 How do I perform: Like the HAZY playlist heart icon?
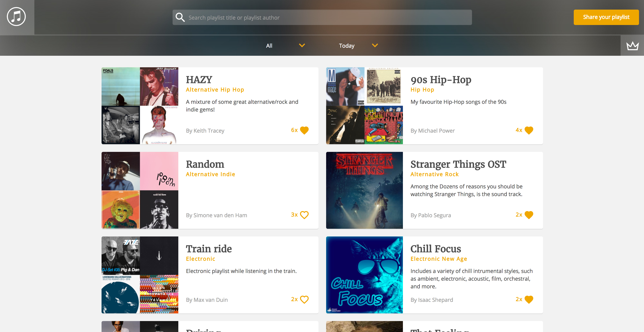click(304, 130)
